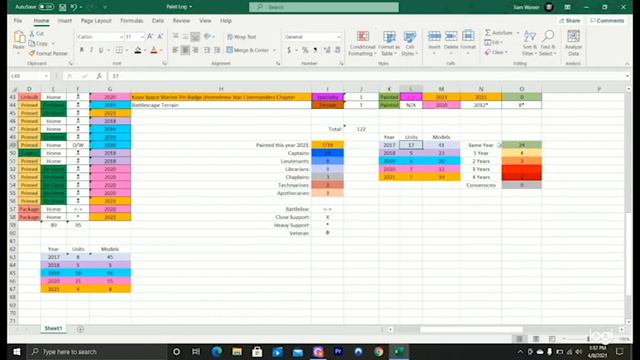The image size is (640, 360).
Task: Apply the fill color bucket
Action: click(138, 50)
